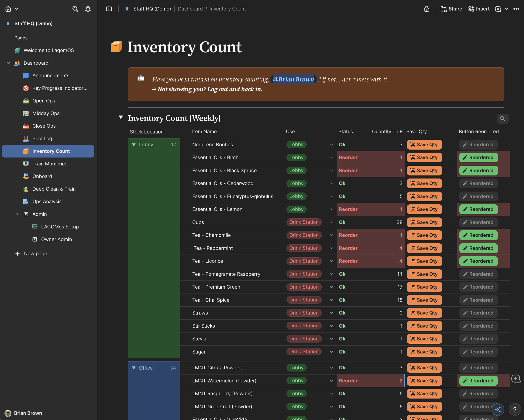Toggle sidebar panel icon
Screen dimensions: 524x420
point(109,9)
